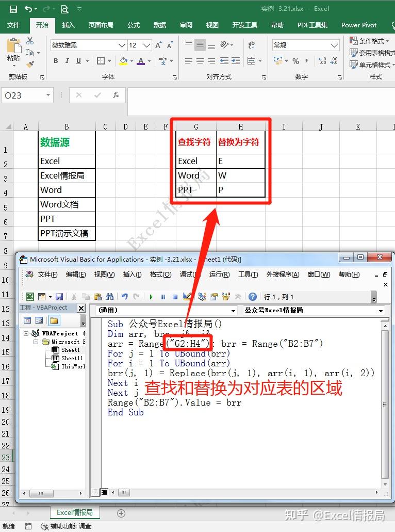Image resolution: width=395 pixels, height=532 pixels.
Task: Click the code window vertical scrollbar
Action: point(385,405)
